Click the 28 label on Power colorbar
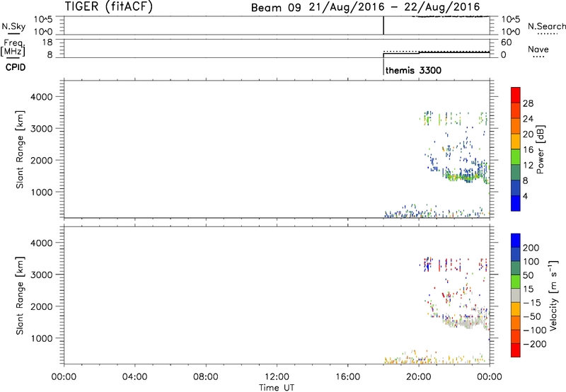The image size is (566, 392). [528, 103]
